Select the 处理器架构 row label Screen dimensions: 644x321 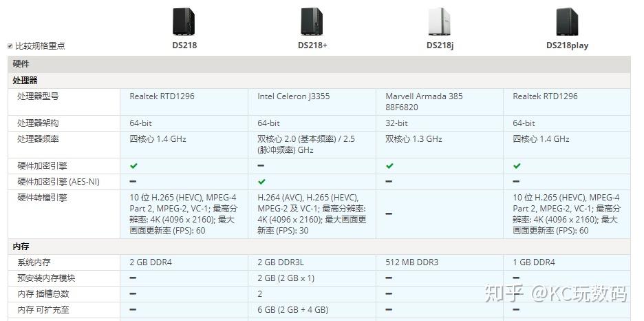(38, 123)
